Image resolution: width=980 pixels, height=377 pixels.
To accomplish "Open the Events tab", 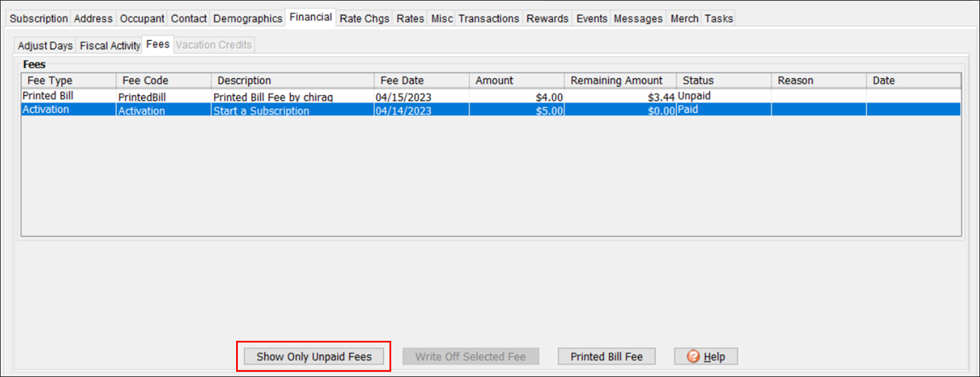I will tap(591, 18).
